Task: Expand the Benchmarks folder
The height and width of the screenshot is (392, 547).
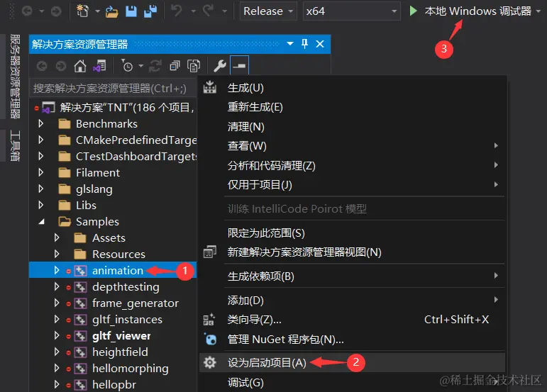Action: pos(41,123)
